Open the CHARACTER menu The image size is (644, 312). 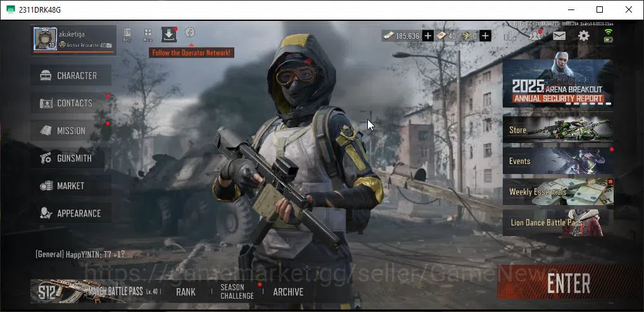71,75
